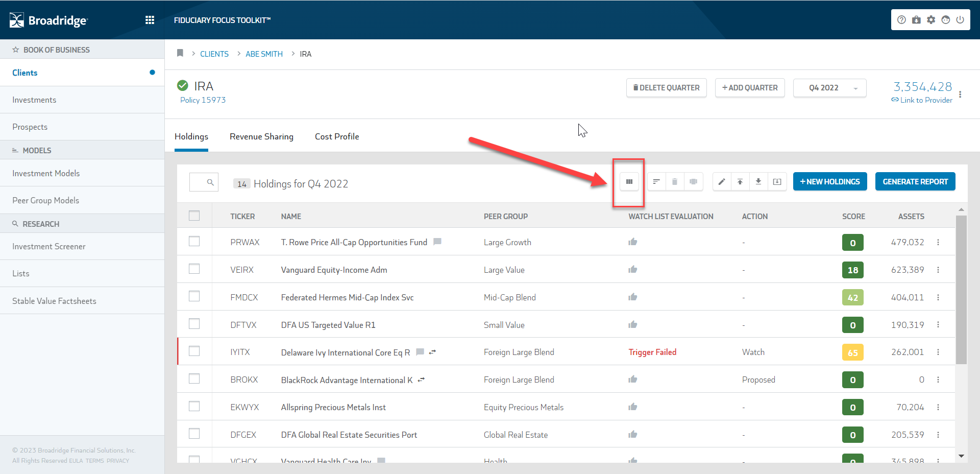Viewport: 980px width, 474px height.
Task: Click the pencil edit icon in holdings toolbar
Action: pyautogui.click(x=721, y=182)
